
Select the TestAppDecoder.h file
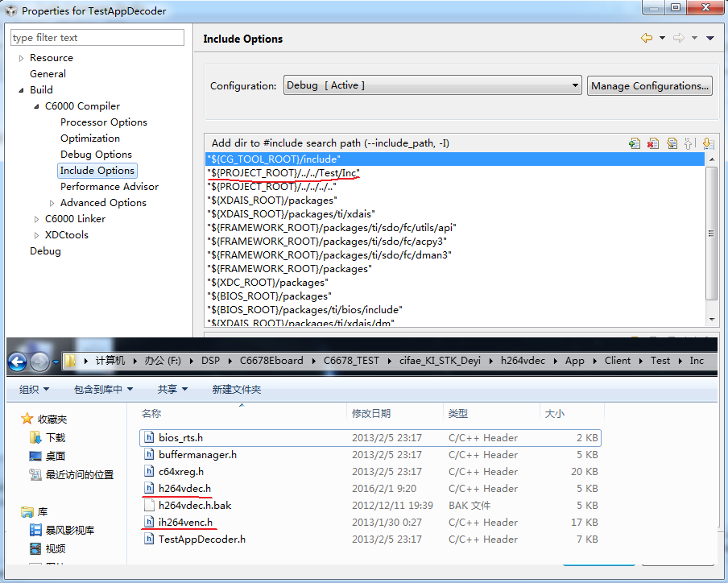point(201,540)
